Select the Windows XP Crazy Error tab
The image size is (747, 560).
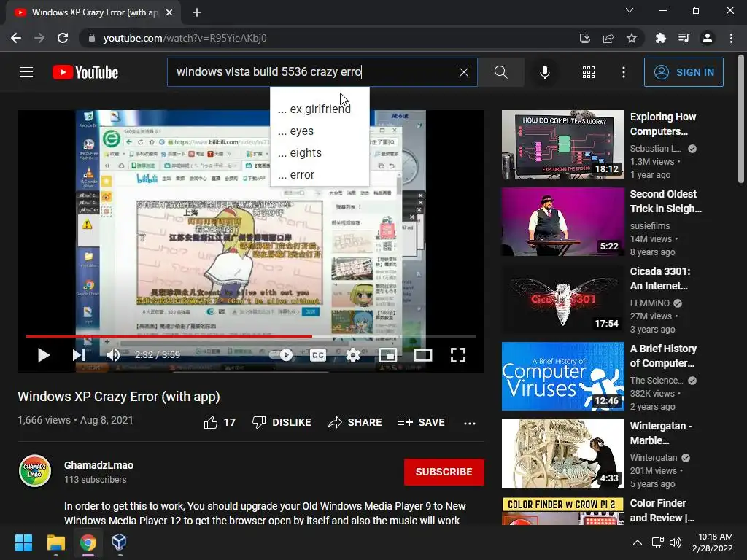click(93, 12)
